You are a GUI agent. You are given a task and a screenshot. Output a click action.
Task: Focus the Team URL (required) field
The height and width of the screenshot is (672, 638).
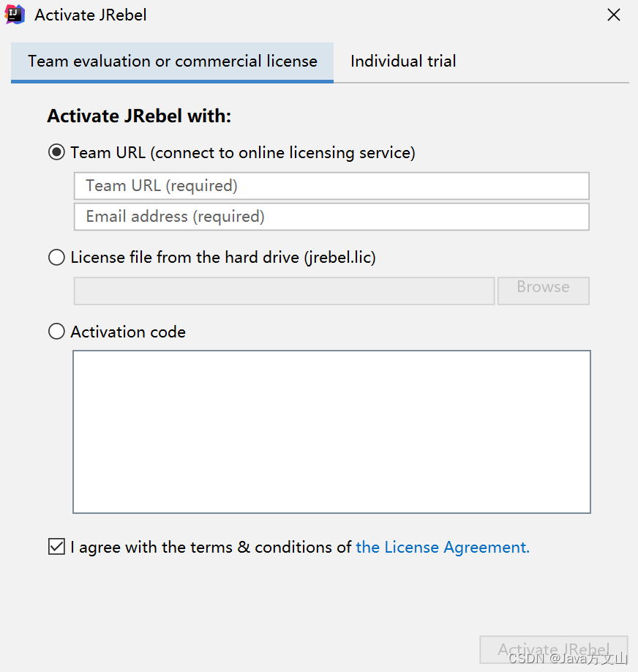coord(331,186)
